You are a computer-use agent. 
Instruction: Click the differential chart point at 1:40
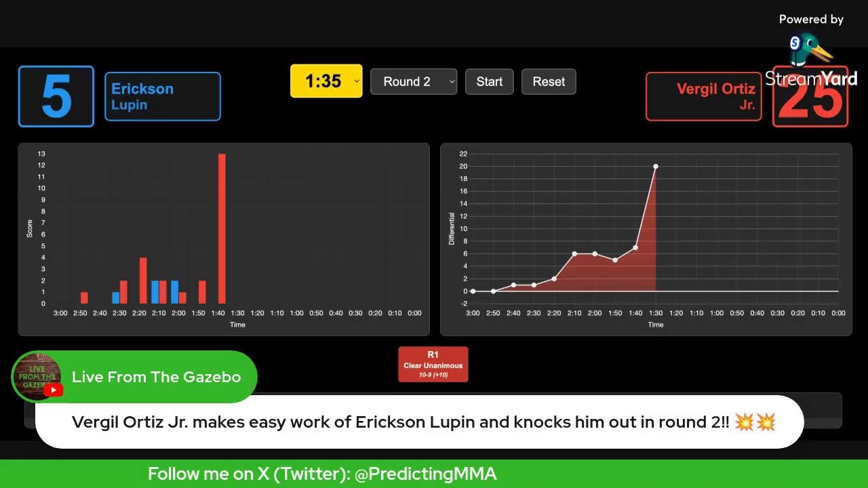click(x=635, y=247)
